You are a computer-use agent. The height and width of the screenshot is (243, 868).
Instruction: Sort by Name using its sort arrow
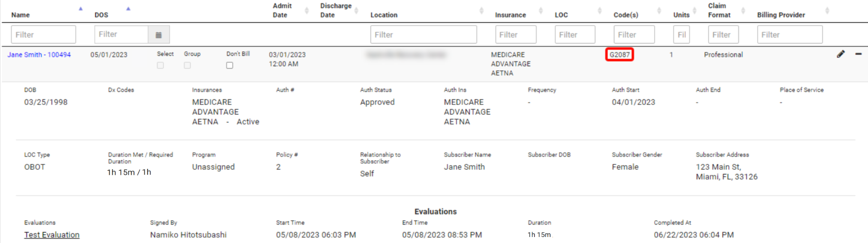pyautogui.click(x=81, y=9)
